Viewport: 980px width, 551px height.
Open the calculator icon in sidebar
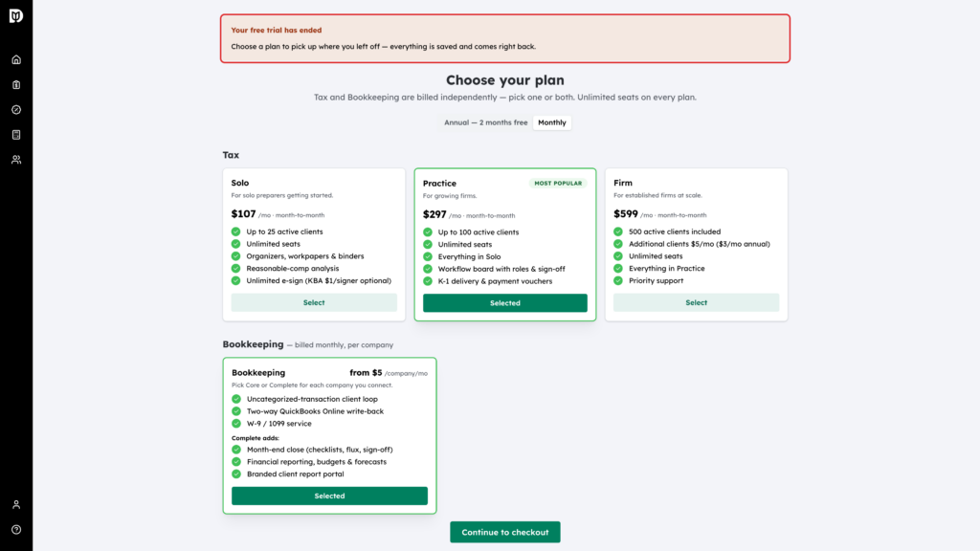tap(16, 135)
